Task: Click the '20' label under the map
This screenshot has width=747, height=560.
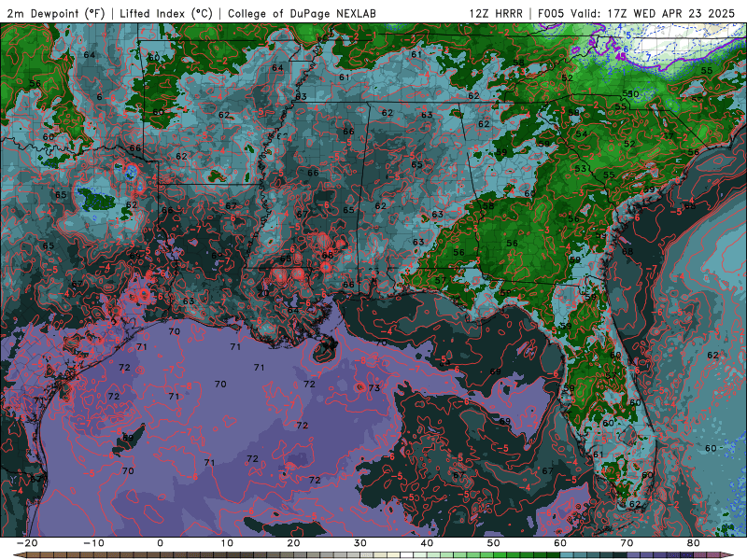Action: (293, 543)
